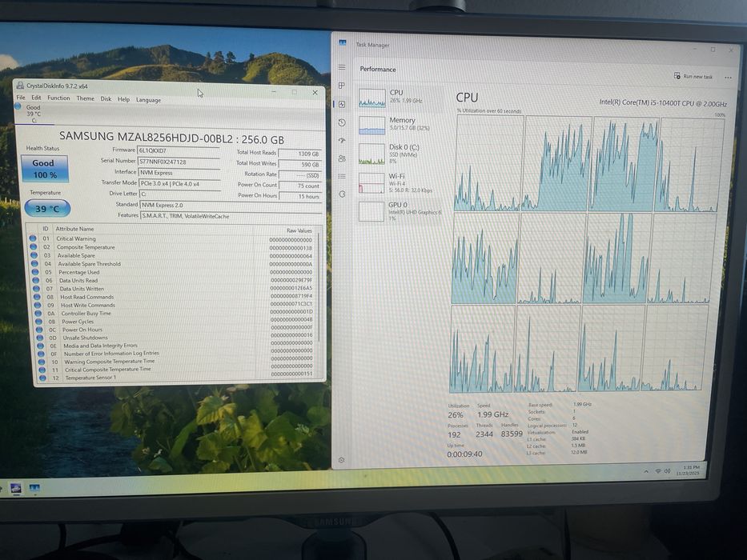The image size is (747, 560).
Task: Click Run new task button
Action: pyautogui.click(x=693, y=76)
